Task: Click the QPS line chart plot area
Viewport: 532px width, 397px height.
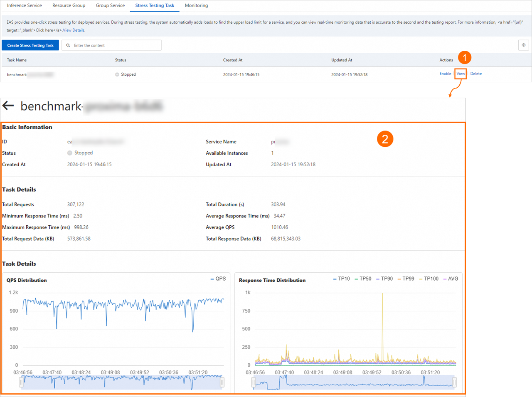Action: pos(123,328)
